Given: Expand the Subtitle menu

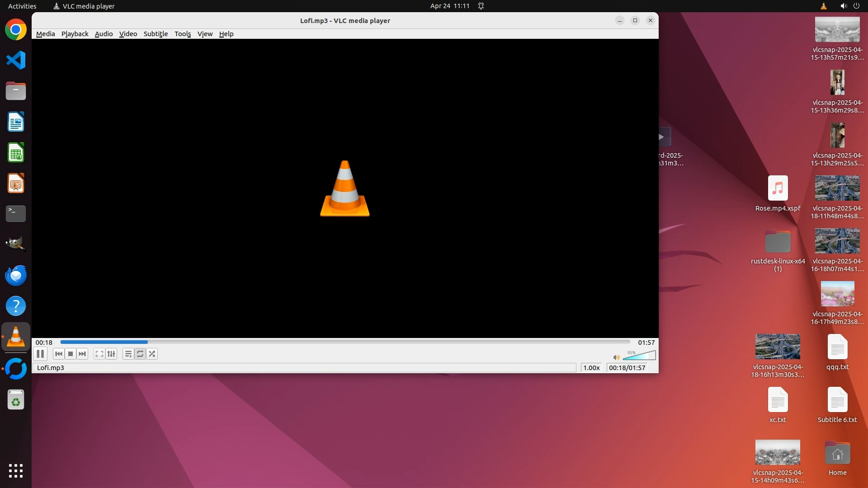Looking at the screenshot, I should (x=156, y=34).
